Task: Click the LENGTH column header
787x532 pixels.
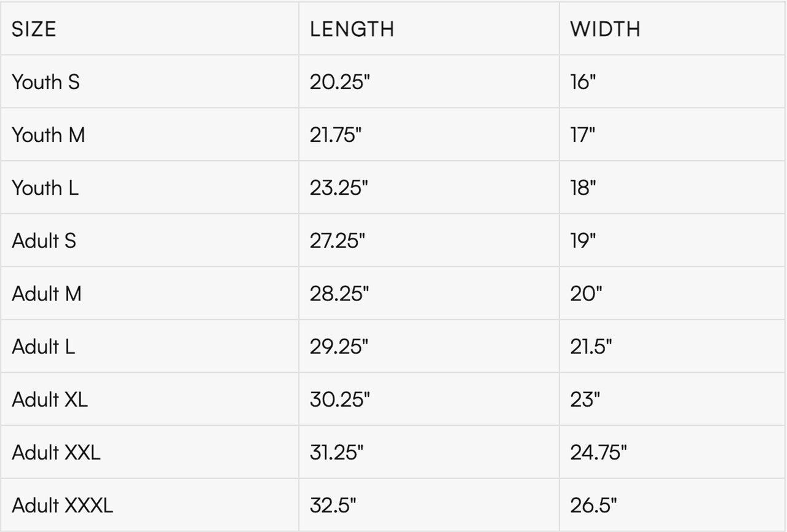Action: pyautogui.click(x=352, y=29)
